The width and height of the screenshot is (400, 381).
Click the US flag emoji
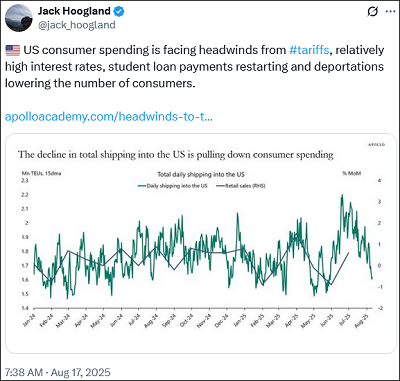tap(13, 50)
